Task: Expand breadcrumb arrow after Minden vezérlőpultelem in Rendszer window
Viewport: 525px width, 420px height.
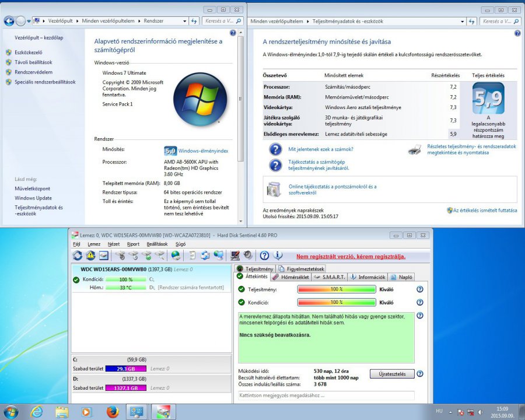Action: point(139,21)
